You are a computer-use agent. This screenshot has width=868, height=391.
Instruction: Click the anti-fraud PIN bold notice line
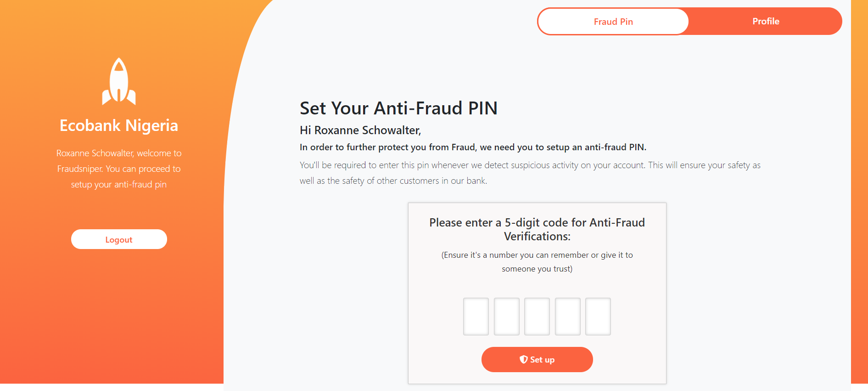click(x=473, y=147)
